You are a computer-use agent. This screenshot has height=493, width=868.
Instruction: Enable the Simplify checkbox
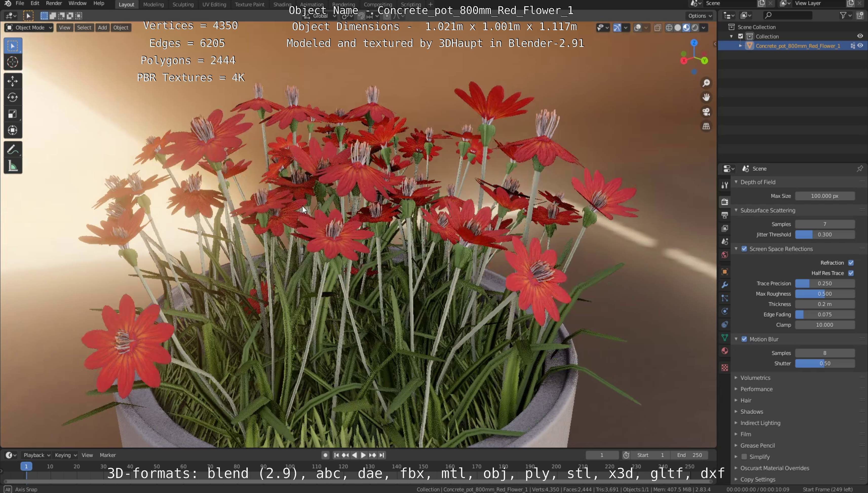(x=744, y=457)
